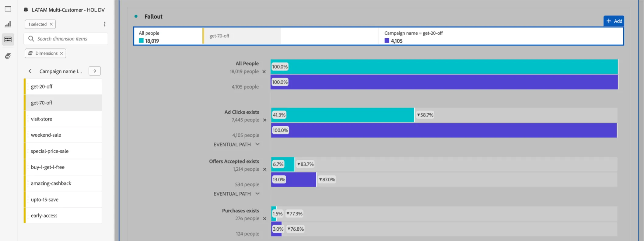
Task: Click the Fallout panel title
Action: coord(153,16)
